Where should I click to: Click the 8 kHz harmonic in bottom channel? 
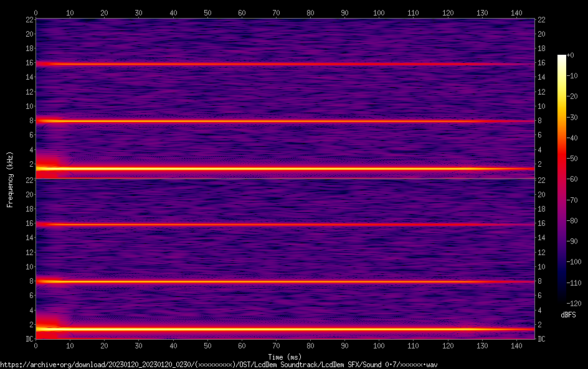(x=280, y=281)
